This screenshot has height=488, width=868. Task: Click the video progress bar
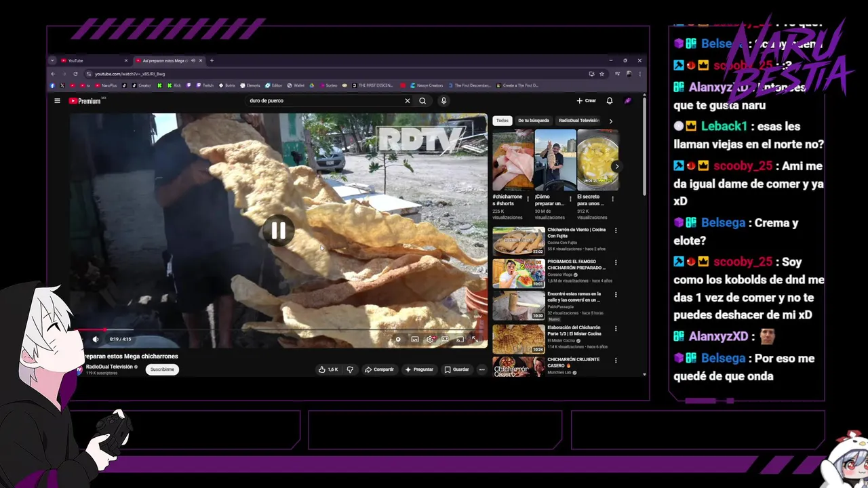(278, 330)
